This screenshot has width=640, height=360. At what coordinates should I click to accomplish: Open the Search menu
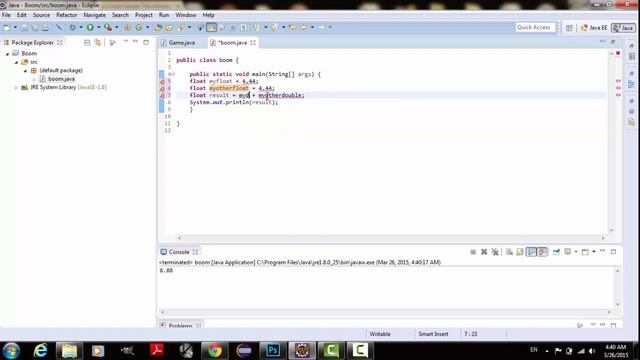pyautogui.click(x=120, y=15)
